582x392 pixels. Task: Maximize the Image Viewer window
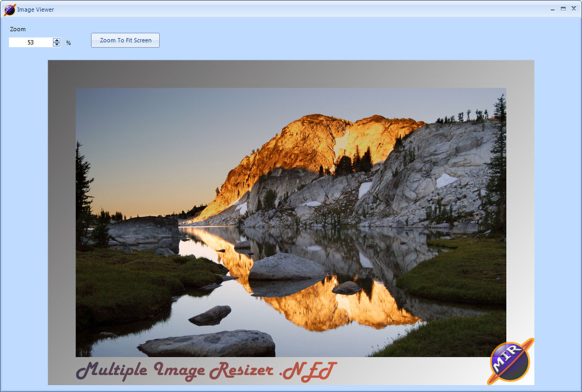563,8
